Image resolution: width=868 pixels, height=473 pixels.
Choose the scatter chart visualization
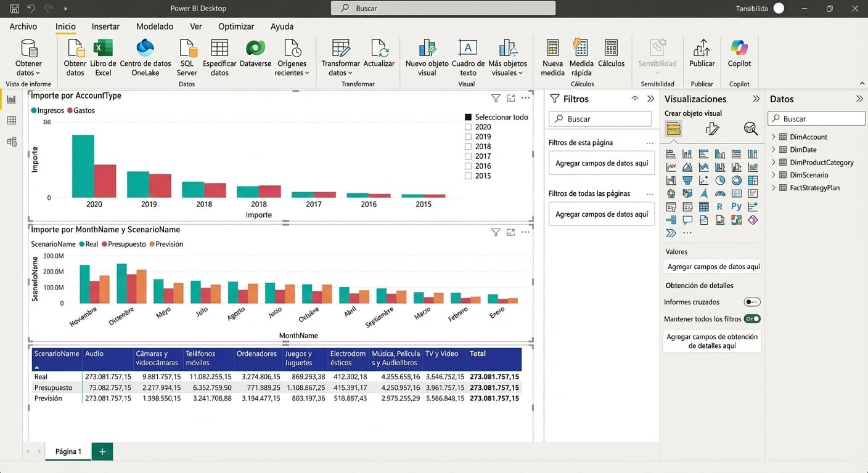[703, 180]
